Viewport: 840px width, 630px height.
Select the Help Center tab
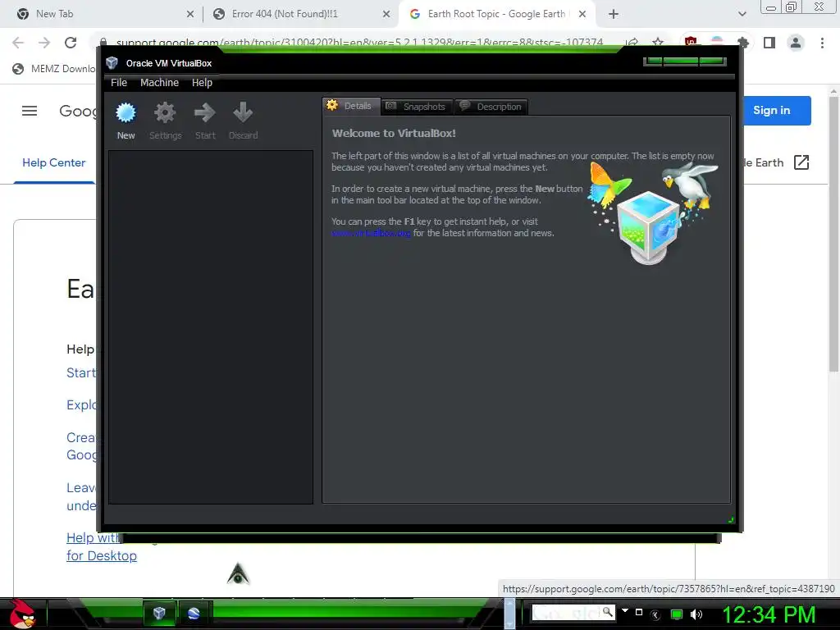tap(53, 162)
